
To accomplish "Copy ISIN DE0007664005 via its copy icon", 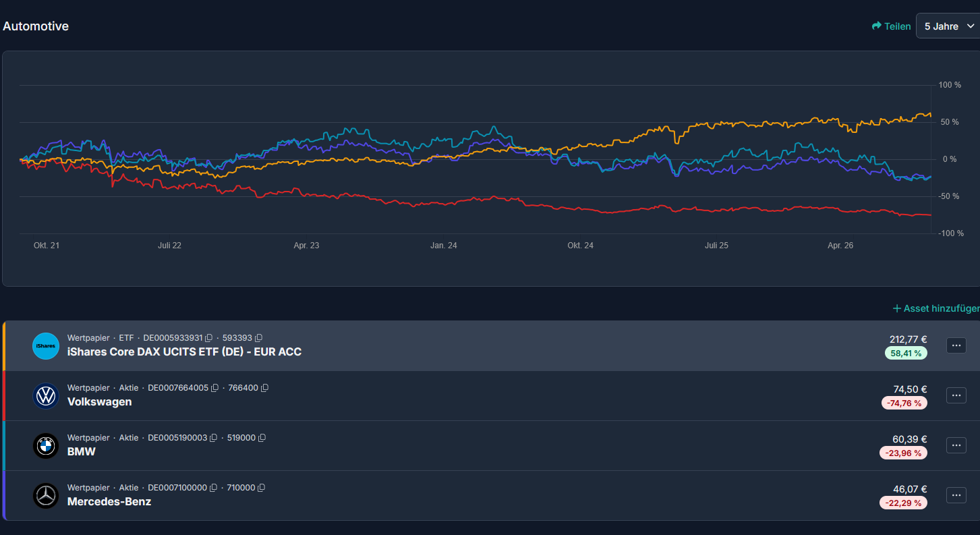I will 215,388.
